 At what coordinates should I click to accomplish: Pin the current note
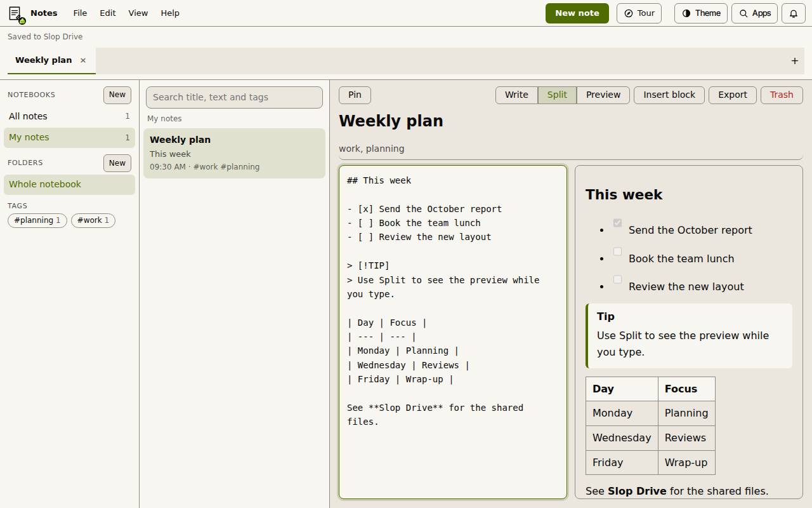[355, 95]
